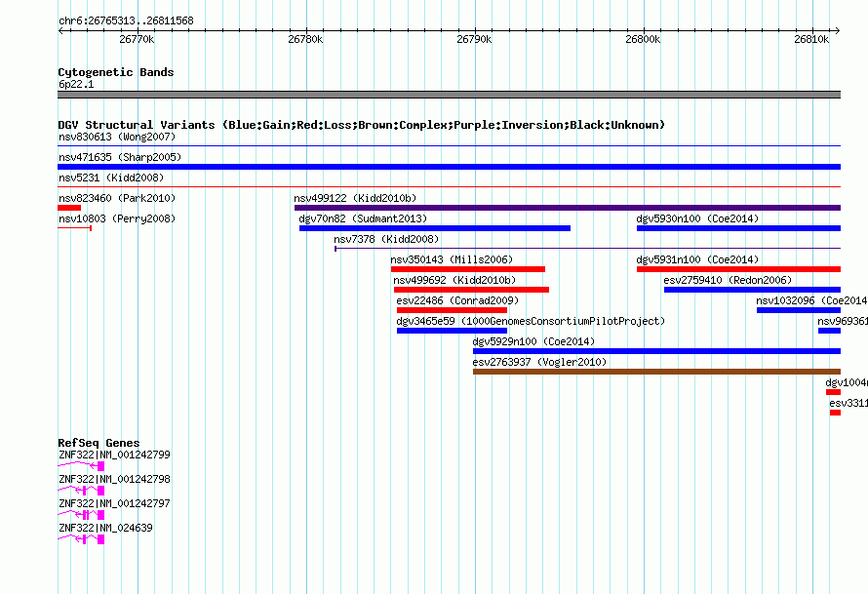Select the ZNF322|NM_001242797 gene glyph
The image size is (868, 594).
coord(81,515)
